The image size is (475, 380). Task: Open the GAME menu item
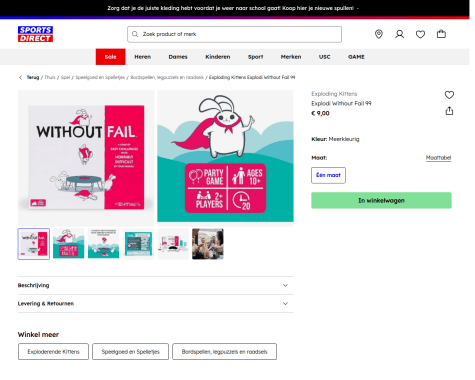tap(356, 57)
